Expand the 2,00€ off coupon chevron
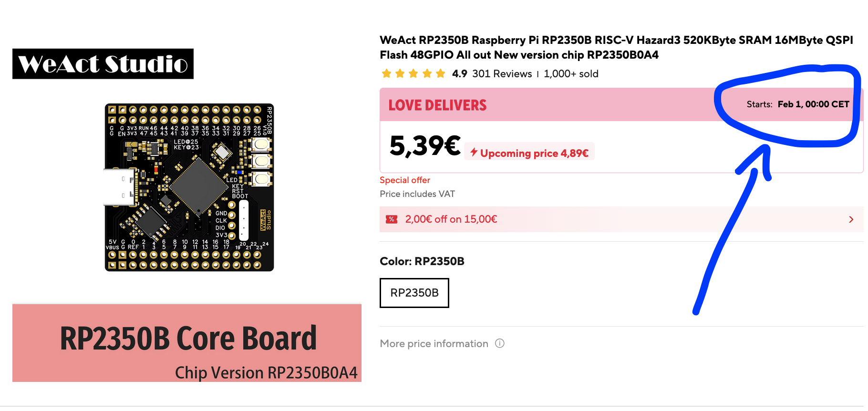Viewport: 868px width, 411px height. (x=851, y=219)
